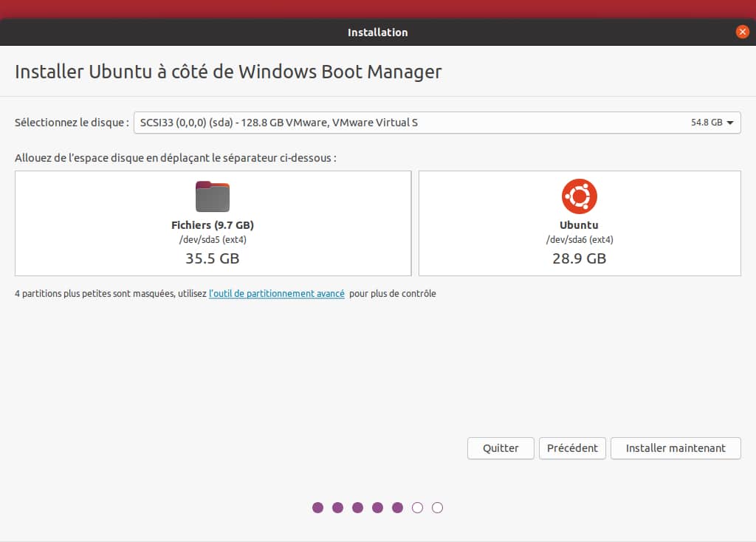Close the Installation window with the orange X
Viewport: 756px width, 542px height.
pyautogui.click(x=743, y=32)
